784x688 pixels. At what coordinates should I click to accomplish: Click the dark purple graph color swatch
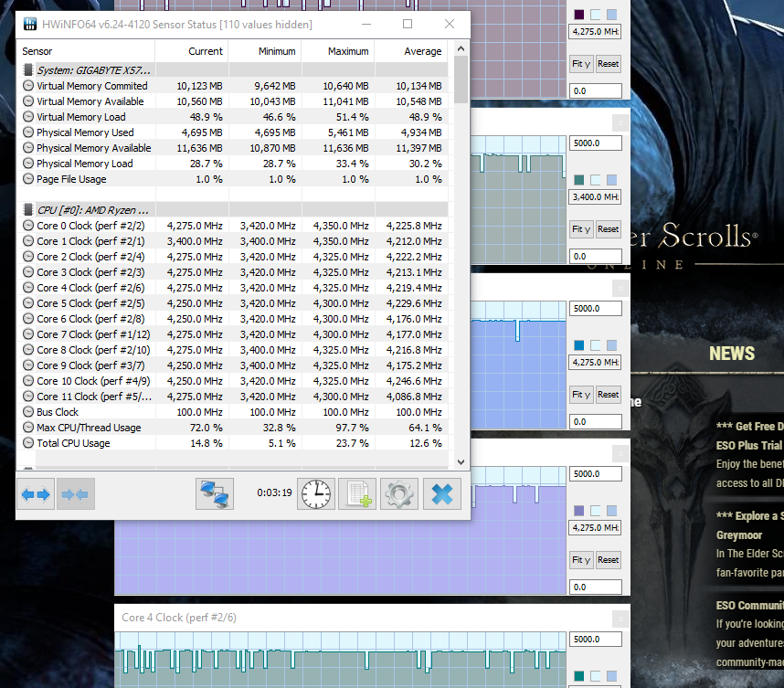[578, 15]
